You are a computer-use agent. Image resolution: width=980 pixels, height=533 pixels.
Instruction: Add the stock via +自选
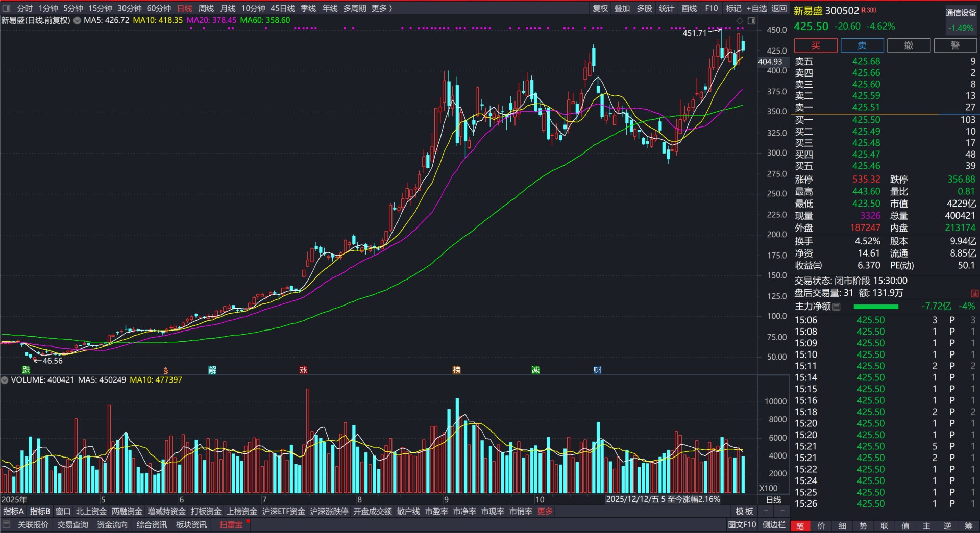[x=756, y=8]
